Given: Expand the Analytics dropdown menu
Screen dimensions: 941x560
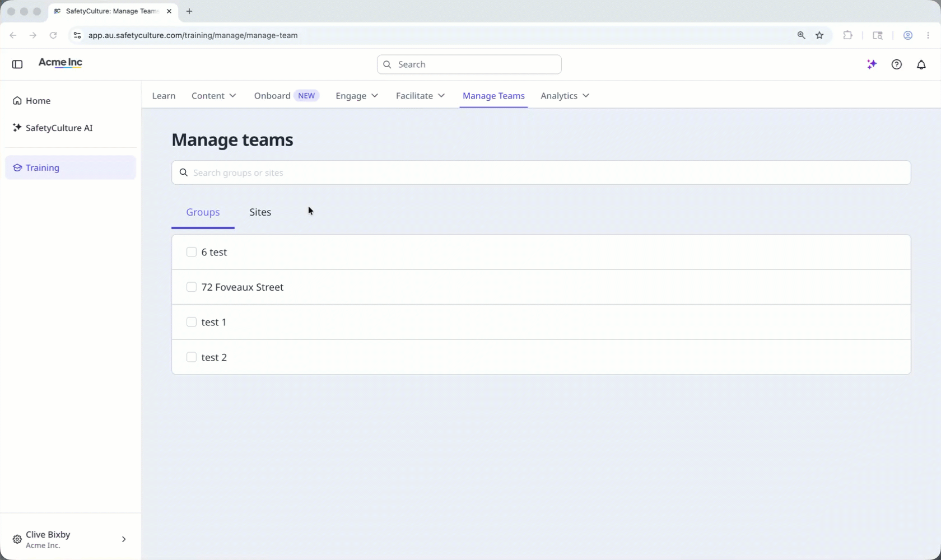Looking at the screenshot, I should coord(565,96).
